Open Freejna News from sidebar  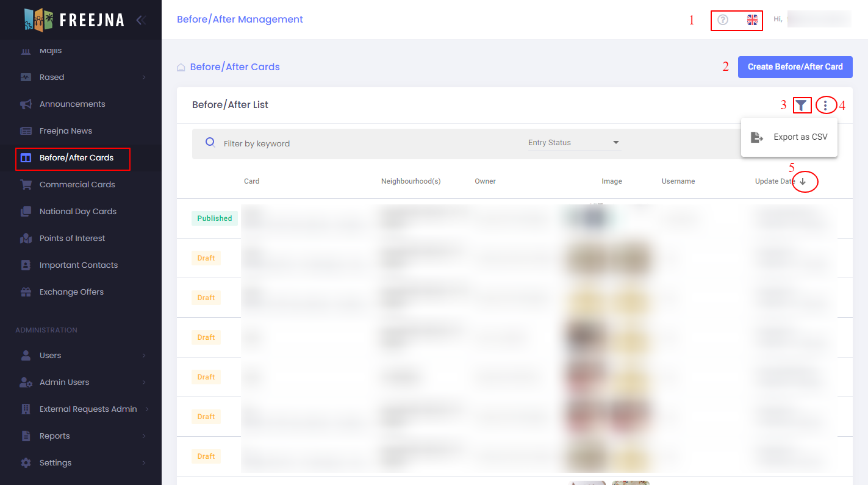pyautogui.click(x=66, y=131)
